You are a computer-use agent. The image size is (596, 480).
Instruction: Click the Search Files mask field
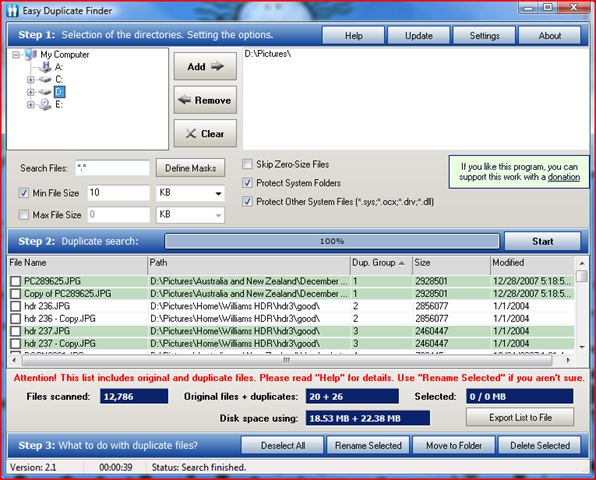[x=113, y=168]
